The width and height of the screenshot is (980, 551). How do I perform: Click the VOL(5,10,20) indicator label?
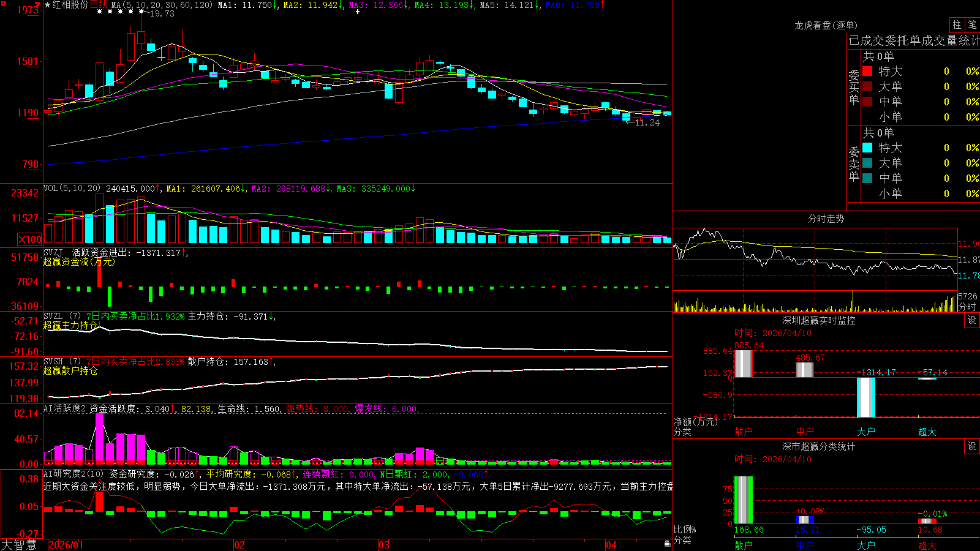coord(72,189)
